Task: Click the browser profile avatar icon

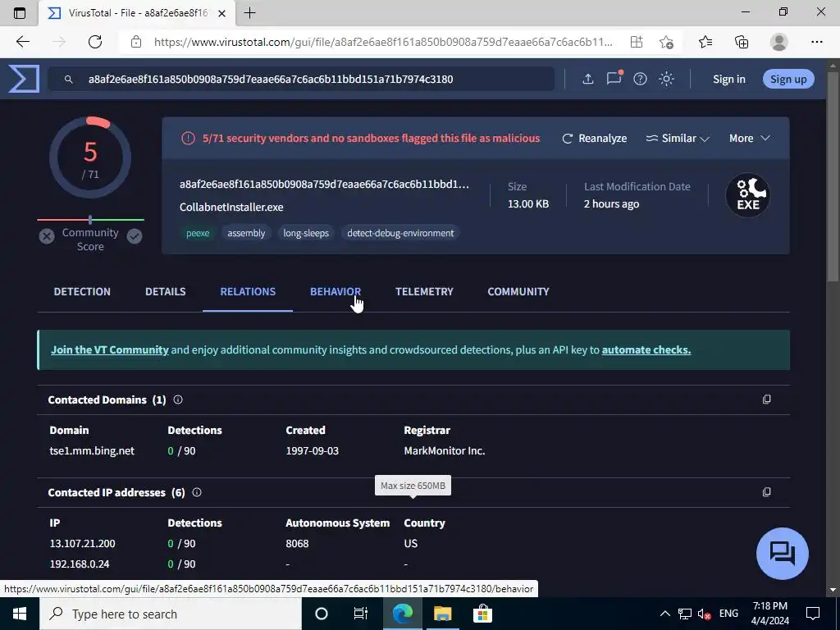Action: pos(779,42)
